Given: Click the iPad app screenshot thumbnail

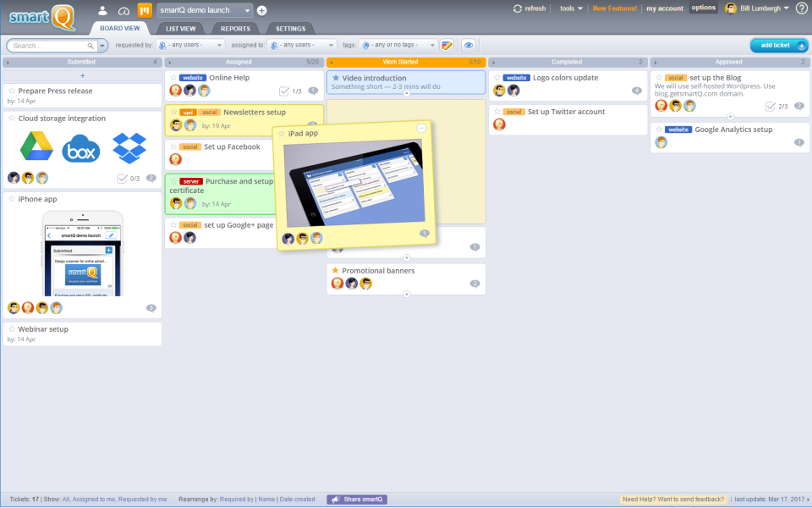Looking at the screenshot, I should [355, 182].
